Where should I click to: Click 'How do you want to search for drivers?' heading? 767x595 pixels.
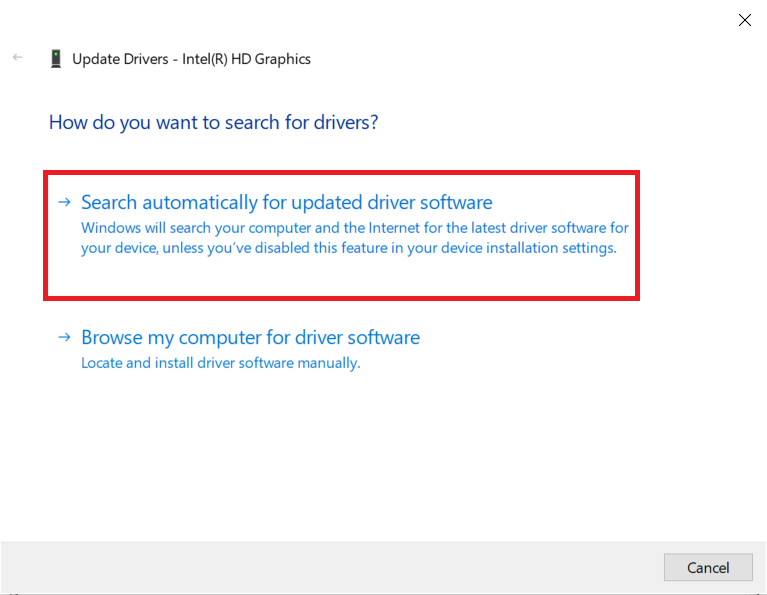coord(213,122)
